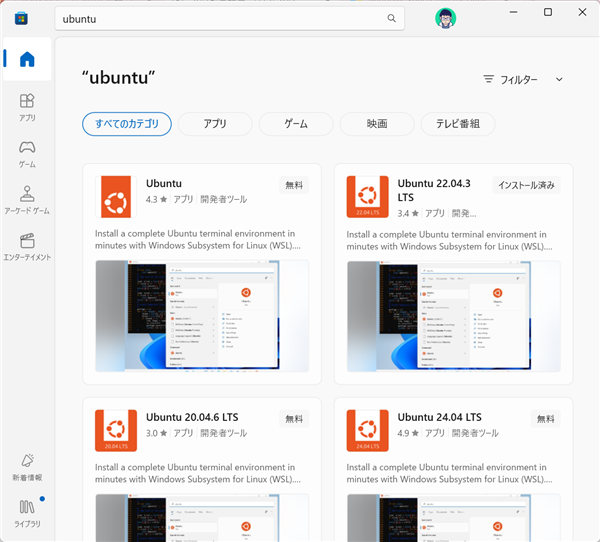Viewport: 600px width, 542px height.
Task: Click 開発者ツール label on the Ubuntu card
Action: (x=224, y=199)
